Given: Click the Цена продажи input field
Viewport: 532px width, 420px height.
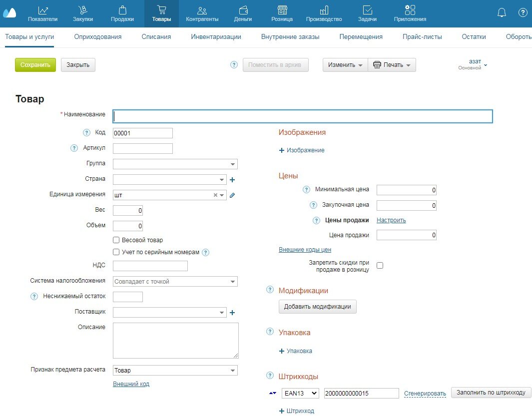Looking at the screenshot, I should pos(407,235).
